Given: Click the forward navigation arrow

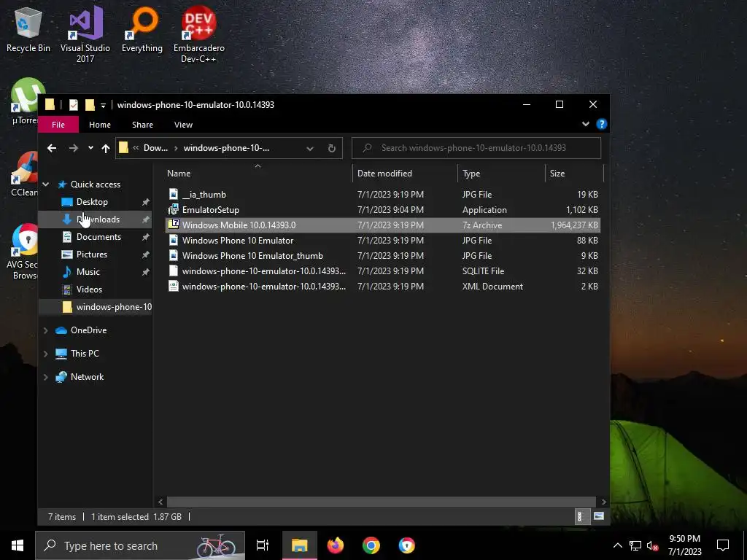Looking at the screenshot, I should (74, 148).
